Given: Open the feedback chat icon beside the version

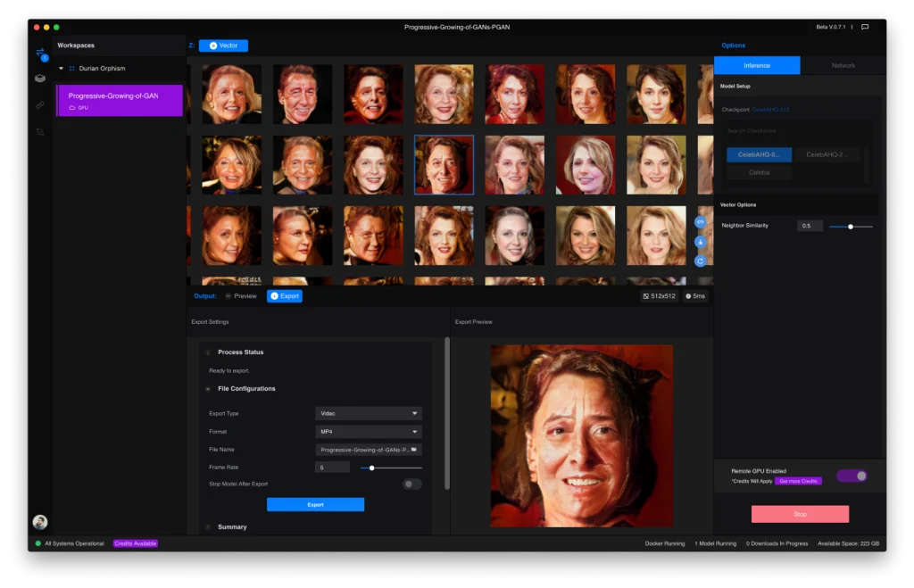Looking at the screenshot, I should [x=864, y=28].
